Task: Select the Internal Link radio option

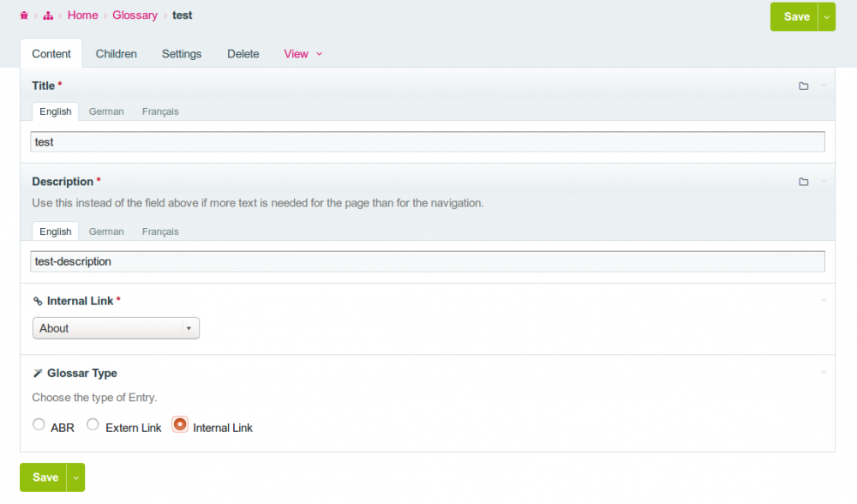Action: pyautogui.click(x=180, y=424)
